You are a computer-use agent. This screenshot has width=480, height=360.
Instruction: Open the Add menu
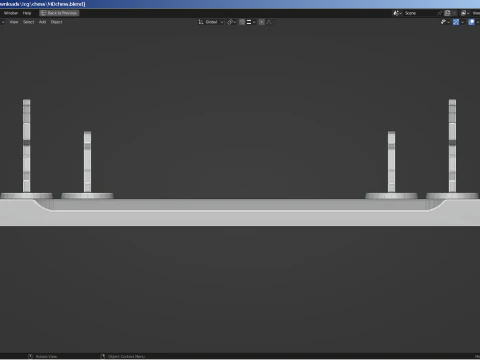42,22
